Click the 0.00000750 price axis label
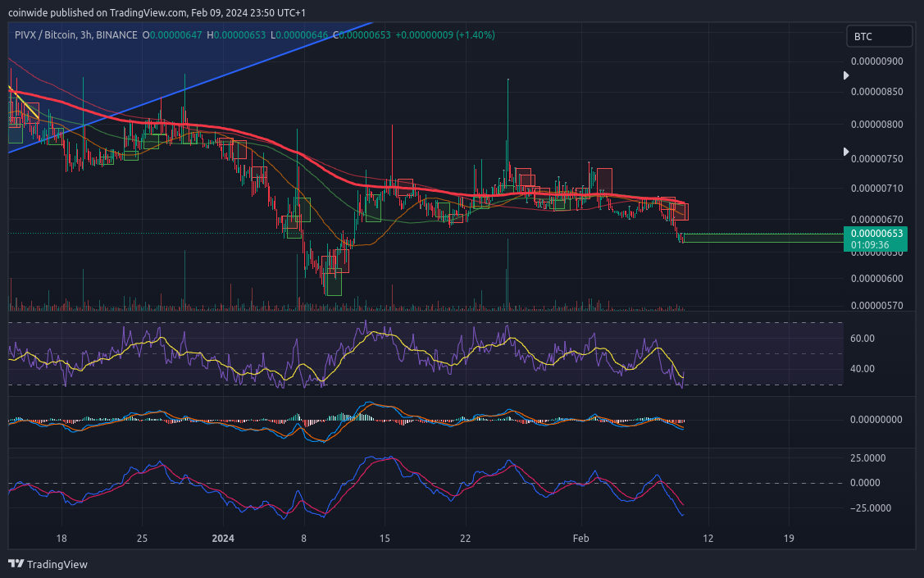Viewport: 924px width, 578px height. [877, 159]
